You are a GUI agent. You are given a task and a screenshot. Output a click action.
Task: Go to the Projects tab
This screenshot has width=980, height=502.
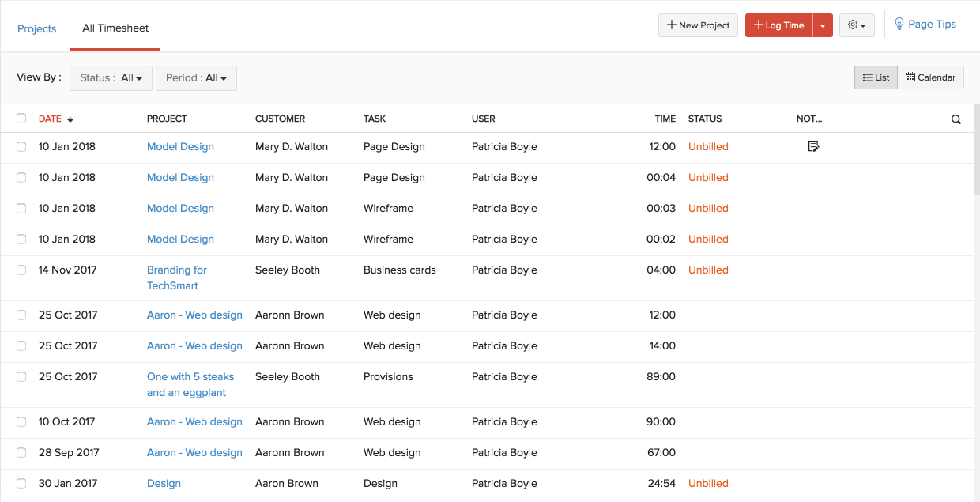tap(37, 28)
